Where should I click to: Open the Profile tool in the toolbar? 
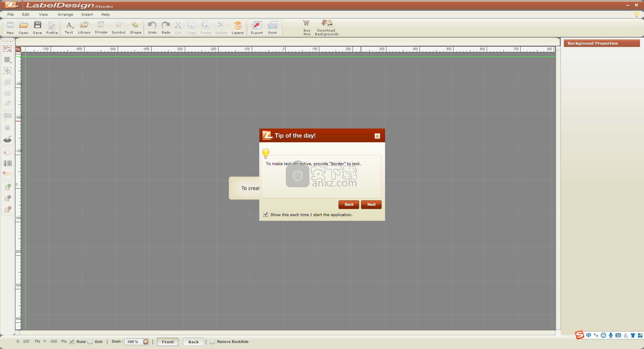click(52, 28)
